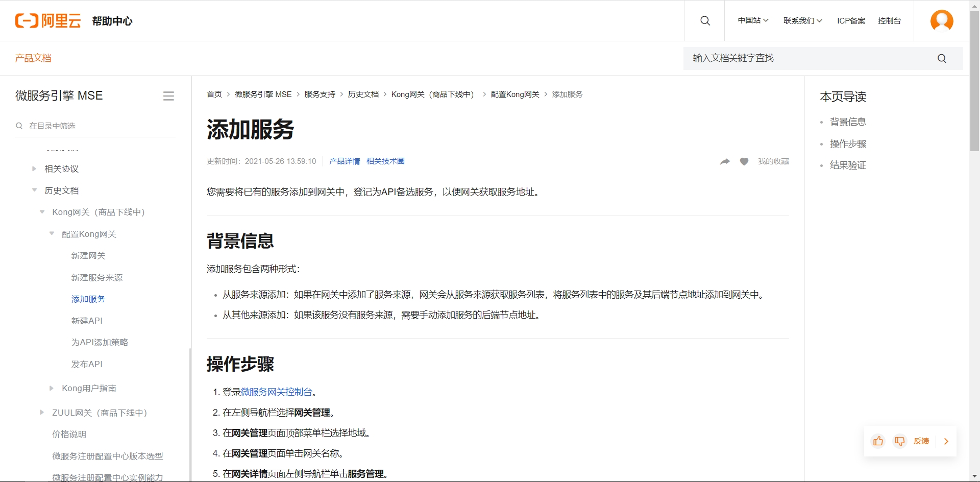Open 价格说明 in the sidebar
This screenshot has width=980, height=482.
[69, 435]
